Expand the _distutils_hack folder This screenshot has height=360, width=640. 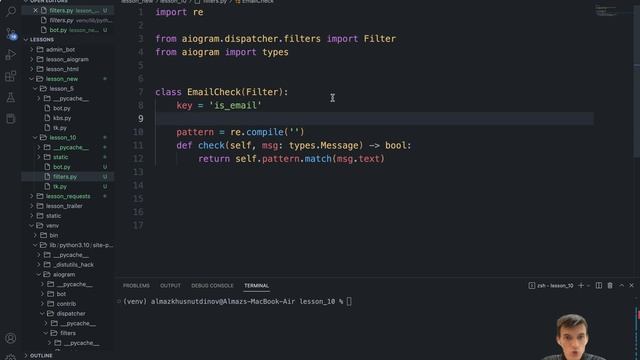click(73, 265)
